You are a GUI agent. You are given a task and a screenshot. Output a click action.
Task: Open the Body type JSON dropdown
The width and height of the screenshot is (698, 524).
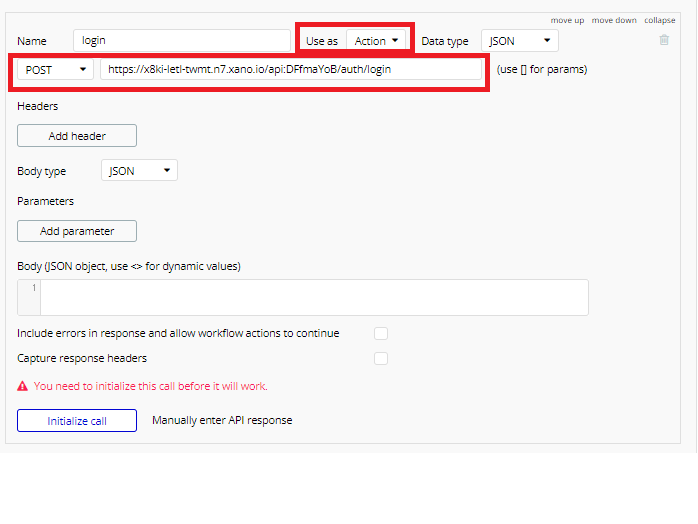(x=139, y=171)
